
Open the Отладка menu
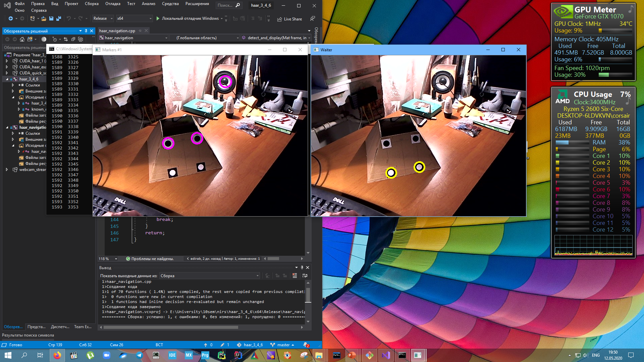tap(113, 4)
